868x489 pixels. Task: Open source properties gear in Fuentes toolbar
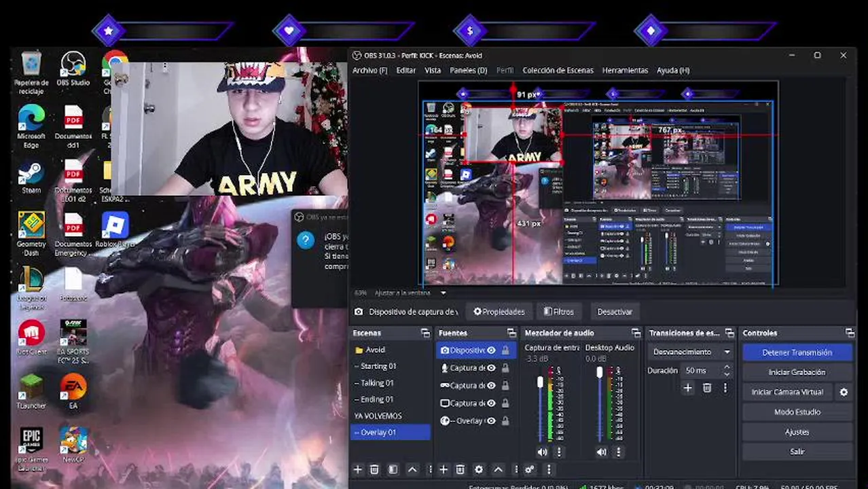point(479,469)
